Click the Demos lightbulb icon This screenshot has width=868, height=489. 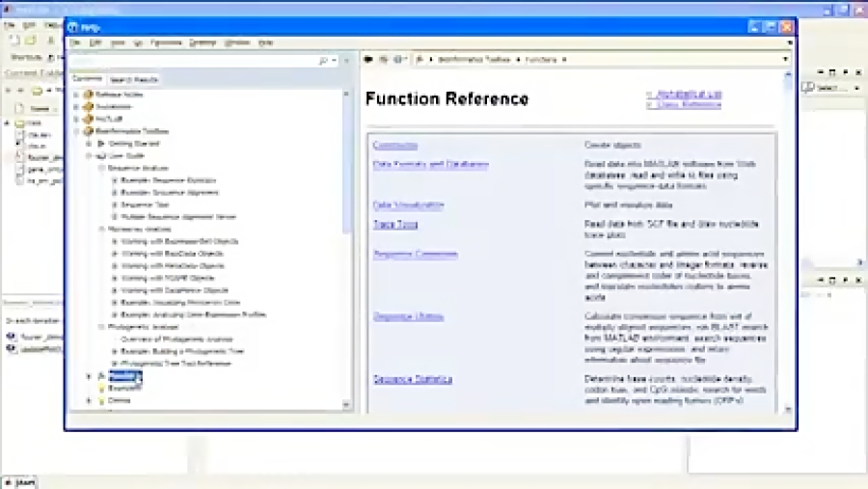point(101,400)
